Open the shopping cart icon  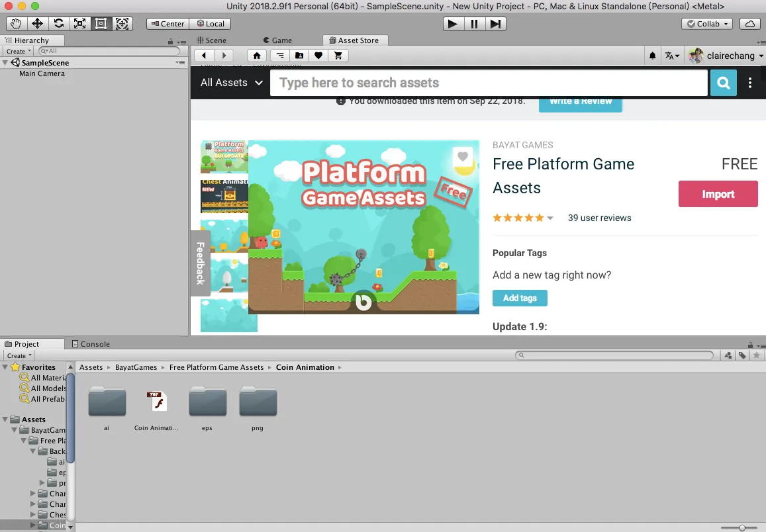(338, 56)
